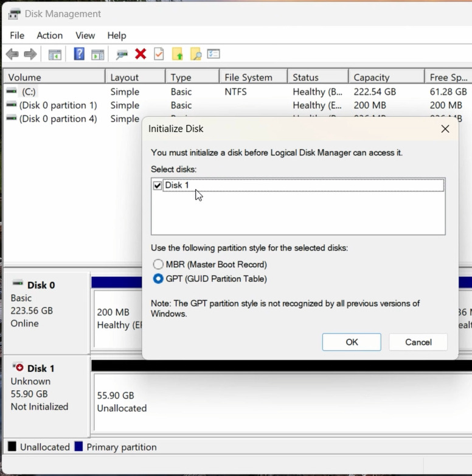Sort by the Status column header
The image size is (472, 476).
tap(318, 77)
